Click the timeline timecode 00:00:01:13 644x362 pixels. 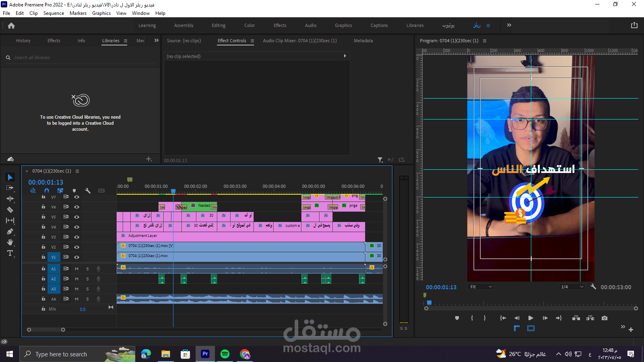pos(45,182)
